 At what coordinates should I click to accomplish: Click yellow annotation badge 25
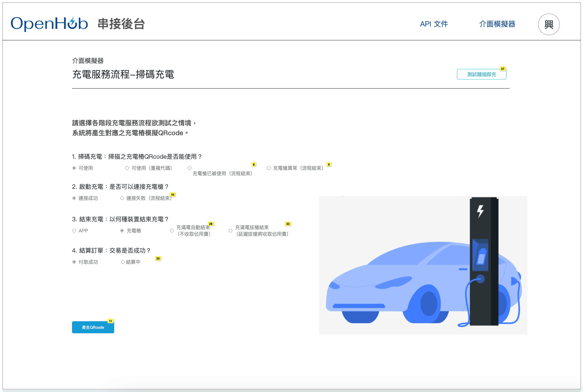click(158, 258)
